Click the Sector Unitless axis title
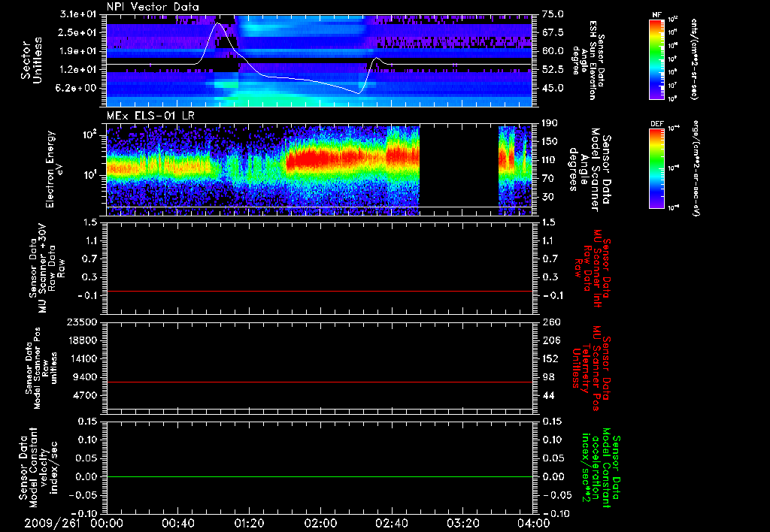This screenshot has height=532, width=770. pos(32,60)
